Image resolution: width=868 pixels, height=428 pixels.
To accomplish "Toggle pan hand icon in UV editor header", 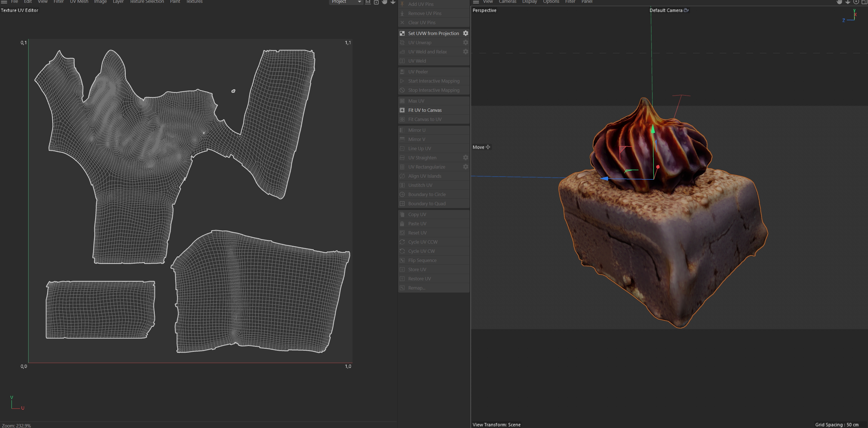I will point(384,2).
